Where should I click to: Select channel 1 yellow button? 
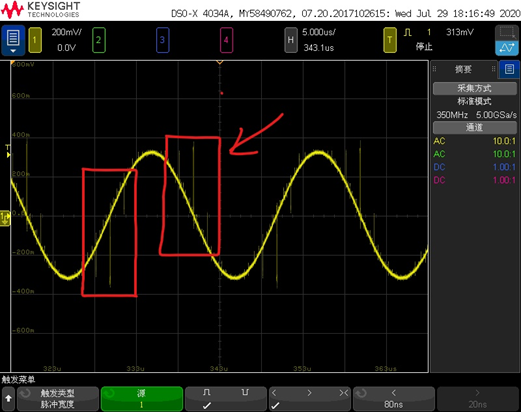click(x=35, y=40)
